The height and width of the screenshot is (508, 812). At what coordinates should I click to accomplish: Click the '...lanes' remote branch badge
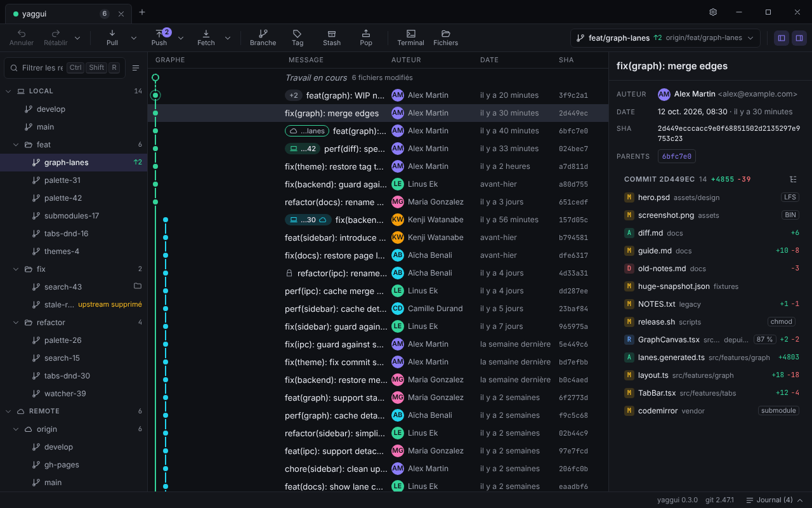307,131
